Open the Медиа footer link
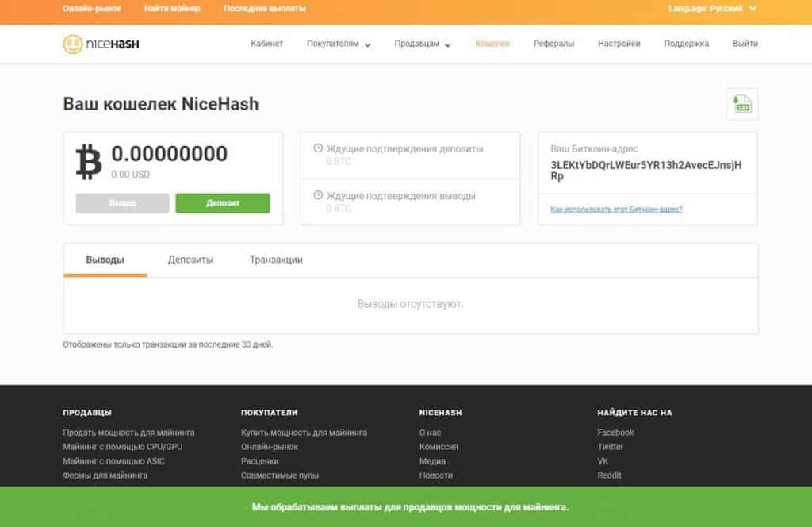812x527 pixels. coord(432,461)
